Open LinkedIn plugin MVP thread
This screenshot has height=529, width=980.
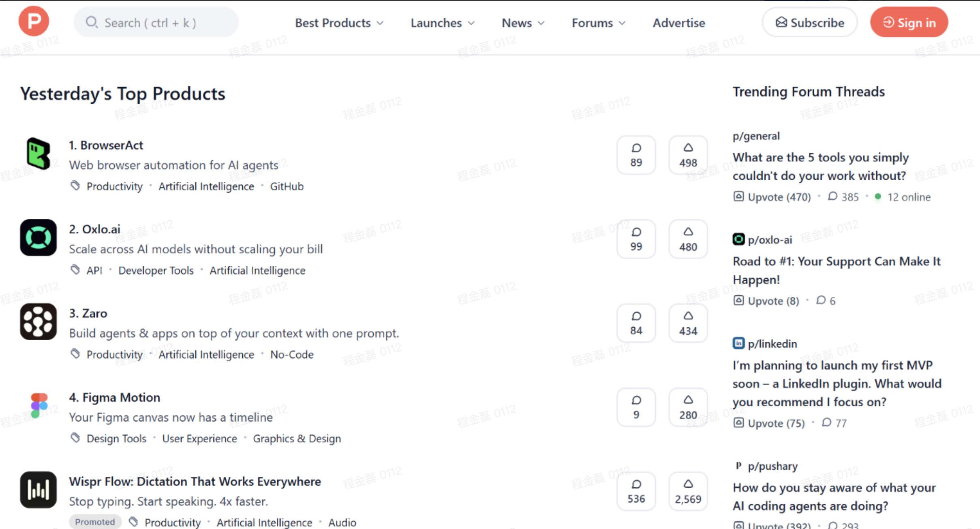point(837,384)
